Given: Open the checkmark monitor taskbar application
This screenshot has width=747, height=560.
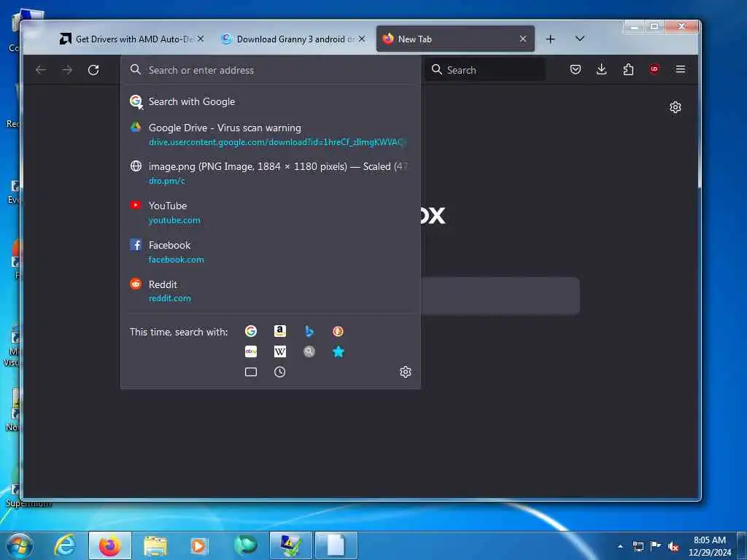Looking at the screenshot, I should 290,545.
